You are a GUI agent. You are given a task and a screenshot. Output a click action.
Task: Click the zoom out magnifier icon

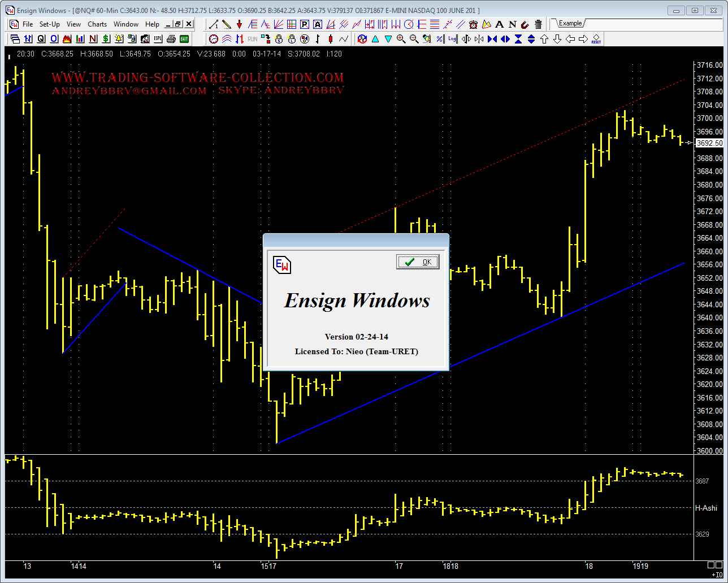414,39
